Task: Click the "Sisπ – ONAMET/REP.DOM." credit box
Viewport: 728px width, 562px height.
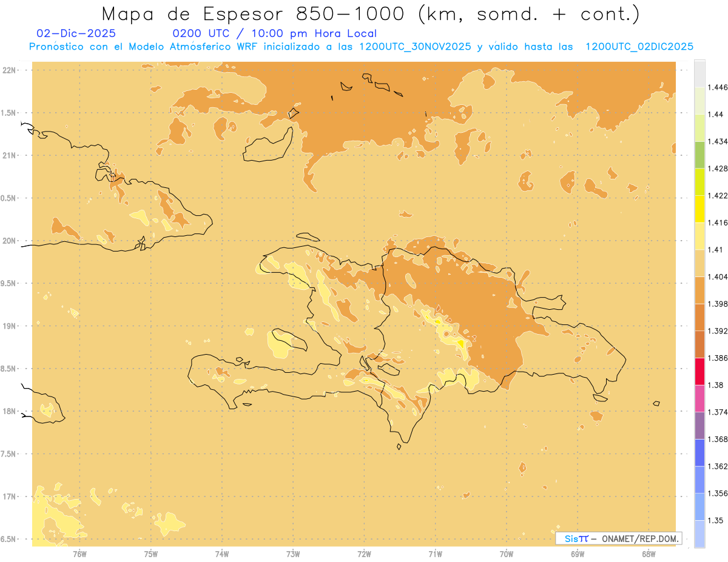Action: (x=618, y=538)
